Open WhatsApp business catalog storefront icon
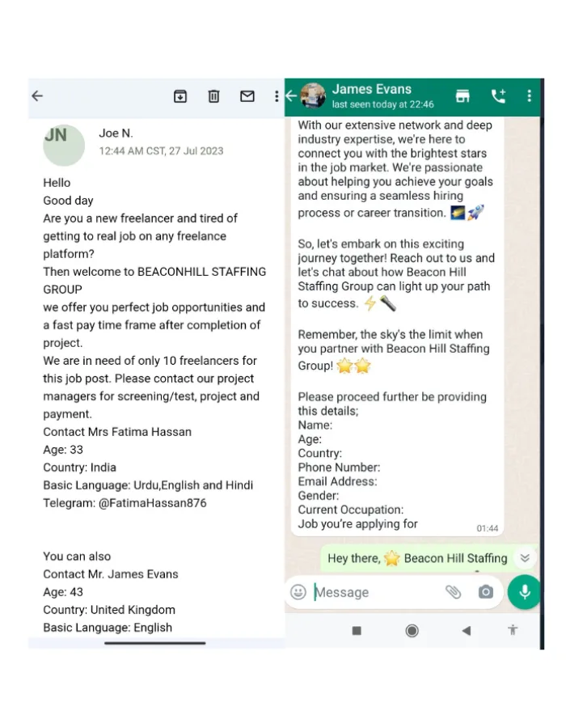The image size is (566, 728). [463, 96]
